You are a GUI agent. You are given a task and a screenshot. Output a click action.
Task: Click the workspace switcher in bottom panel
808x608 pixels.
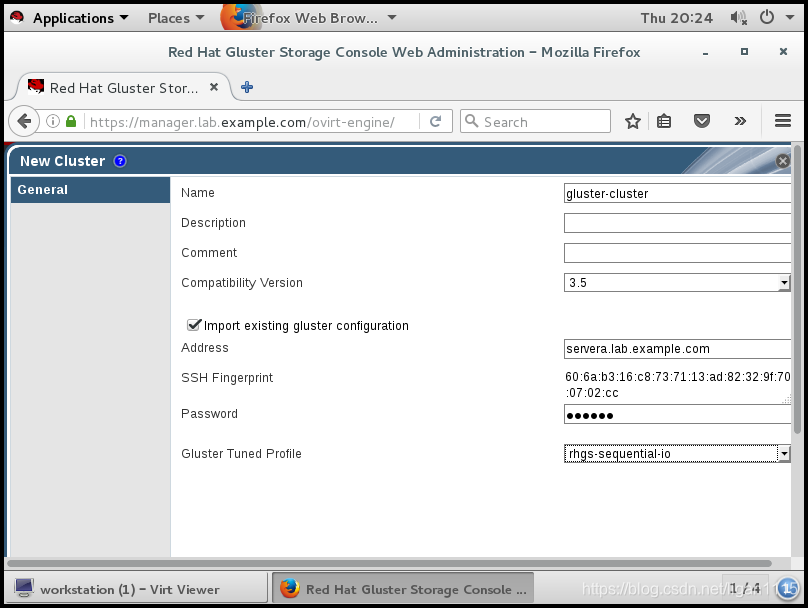[745, 588]
